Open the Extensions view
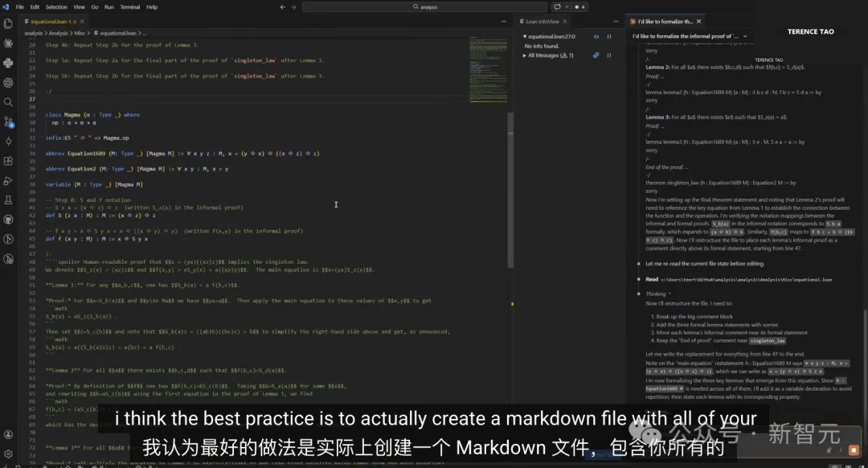This screenshot has height=468, width=868. coord(8,161)
